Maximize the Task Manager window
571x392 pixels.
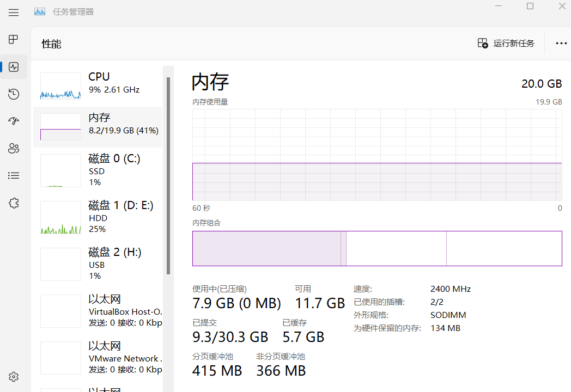click(530, 6)
